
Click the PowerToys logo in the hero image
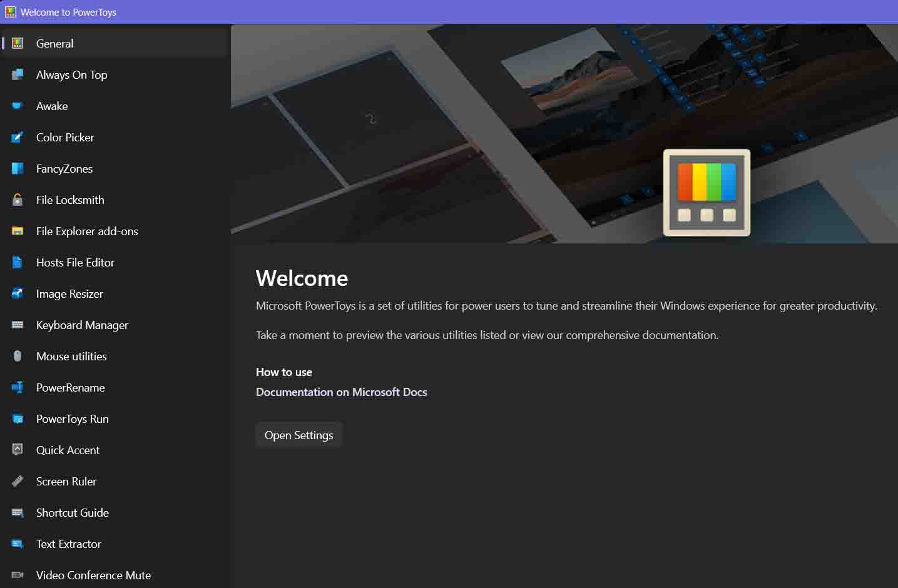pyautogui.click(x=707, y=193)
